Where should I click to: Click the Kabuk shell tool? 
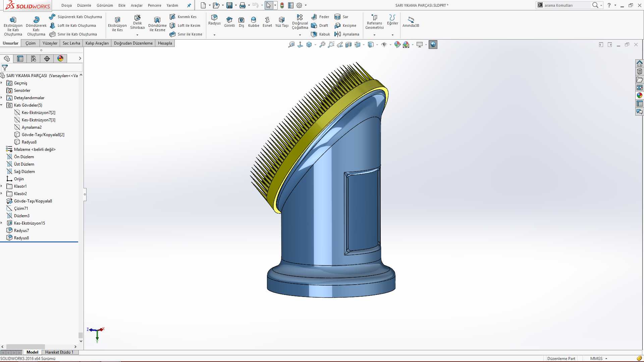click(x=320, y=34)
